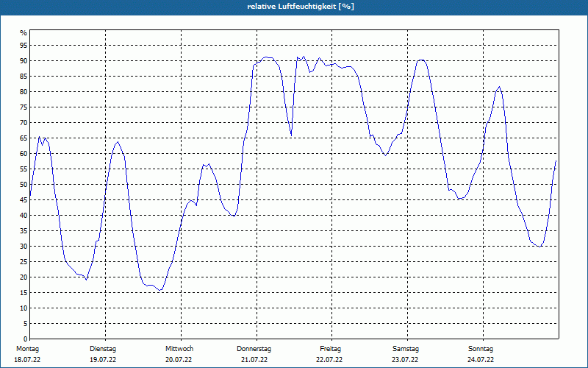Click the '10' y-axis value

coord(24,308)
